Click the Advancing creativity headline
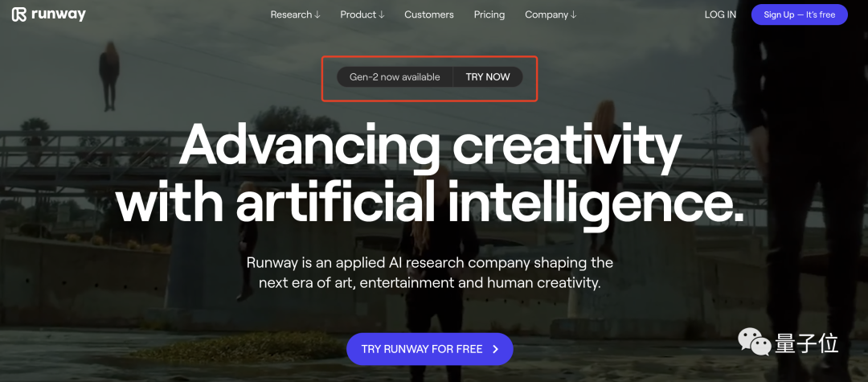Screen dimensions: 868x382 pos(429,175)
